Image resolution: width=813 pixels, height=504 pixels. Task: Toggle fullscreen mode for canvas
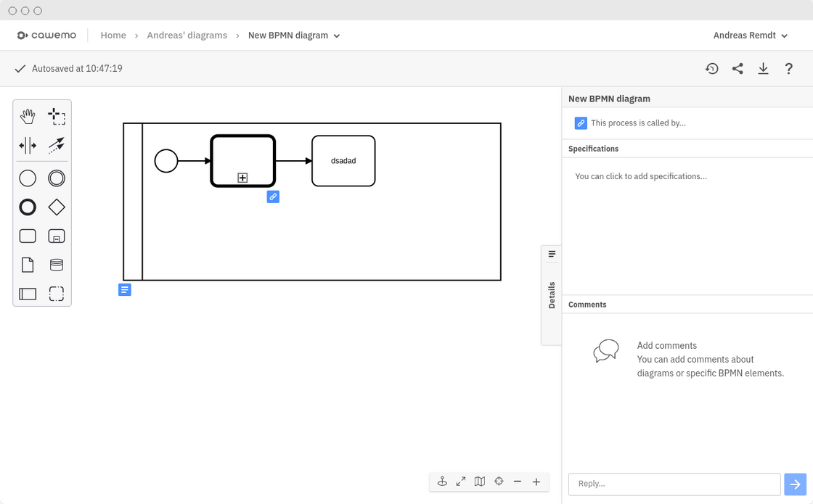point(461,482)
